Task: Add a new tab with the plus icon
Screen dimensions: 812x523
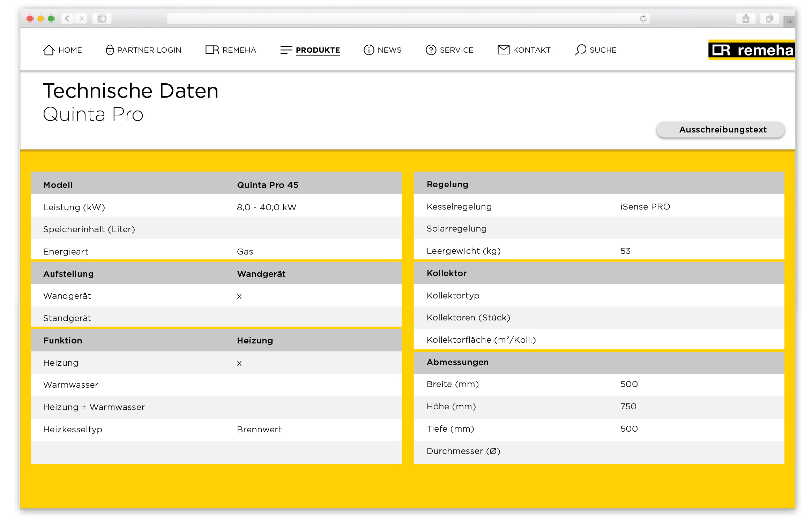Action: pos(790,22)
